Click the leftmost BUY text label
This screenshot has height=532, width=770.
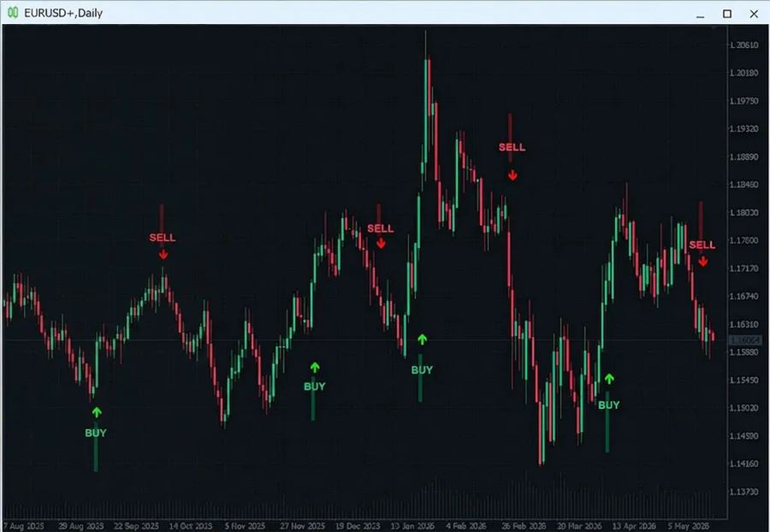pyautogui.click(x=96, y=433)
